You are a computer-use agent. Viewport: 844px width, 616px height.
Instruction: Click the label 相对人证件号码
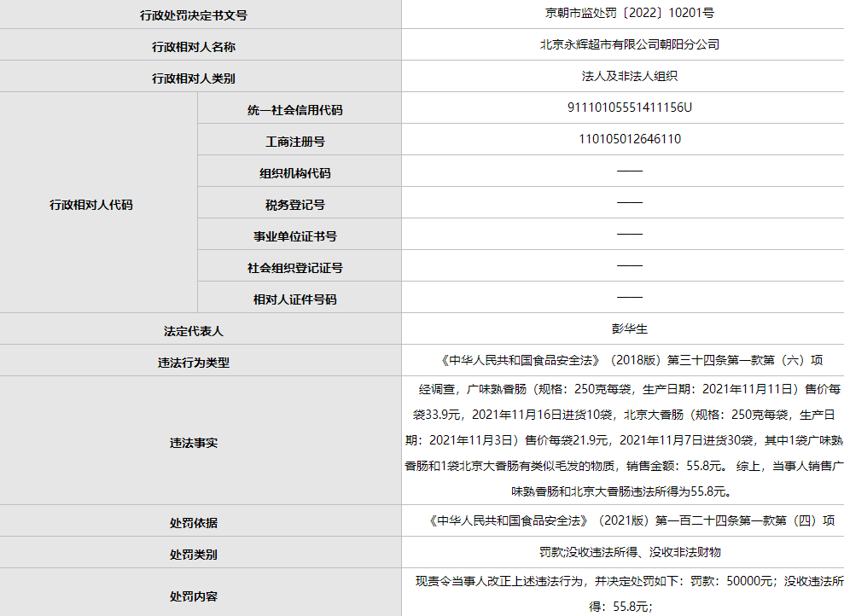(295, 299)
